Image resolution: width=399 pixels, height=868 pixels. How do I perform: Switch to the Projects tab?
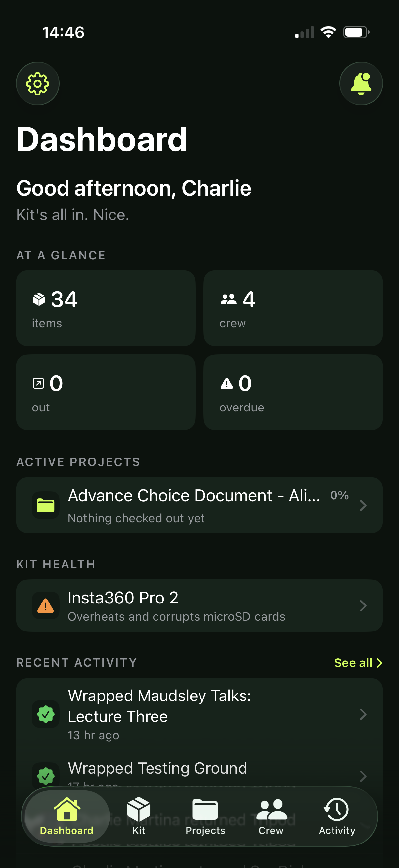click(205, 815)
